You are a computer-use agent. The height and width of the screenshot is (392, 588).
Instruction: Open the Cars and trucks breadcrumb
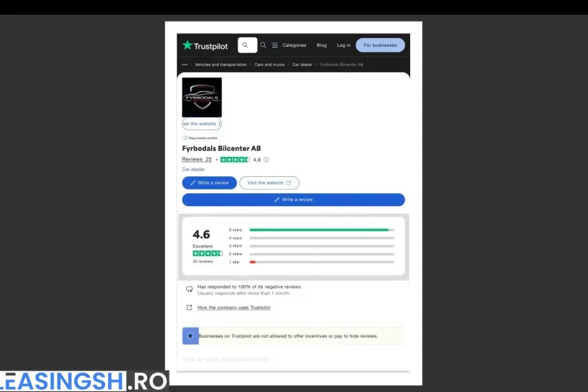pos(269,65)
